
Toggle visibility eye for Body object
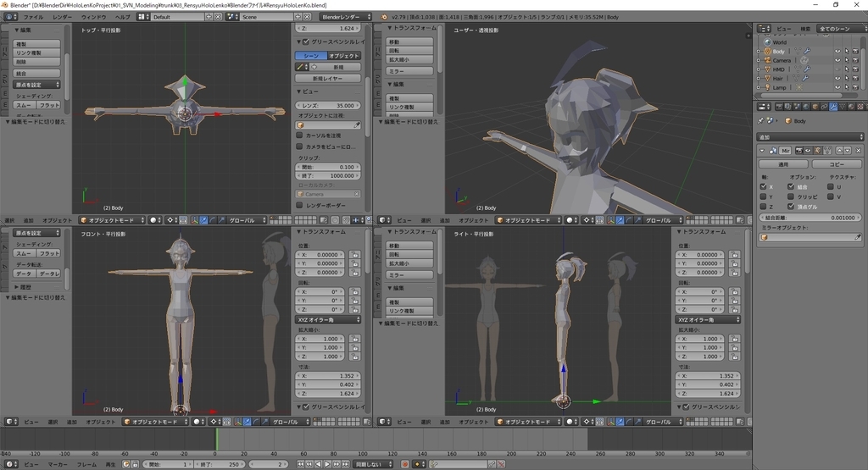[837, 52]
